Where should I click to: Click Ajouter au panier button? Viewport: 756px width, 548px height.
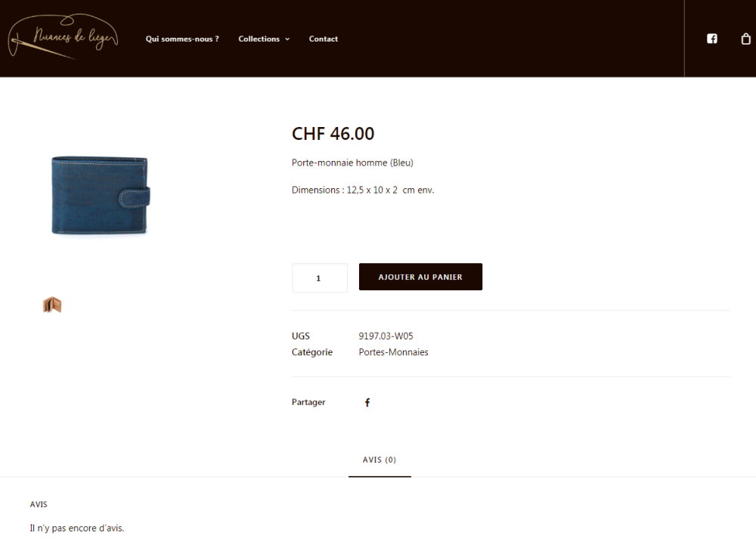pos(420,277)
